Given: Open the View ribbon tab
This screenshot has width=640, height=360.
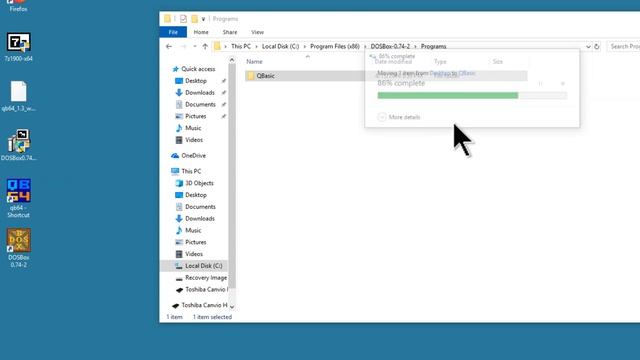Looking at the screenshot, I should pos(257,32).
